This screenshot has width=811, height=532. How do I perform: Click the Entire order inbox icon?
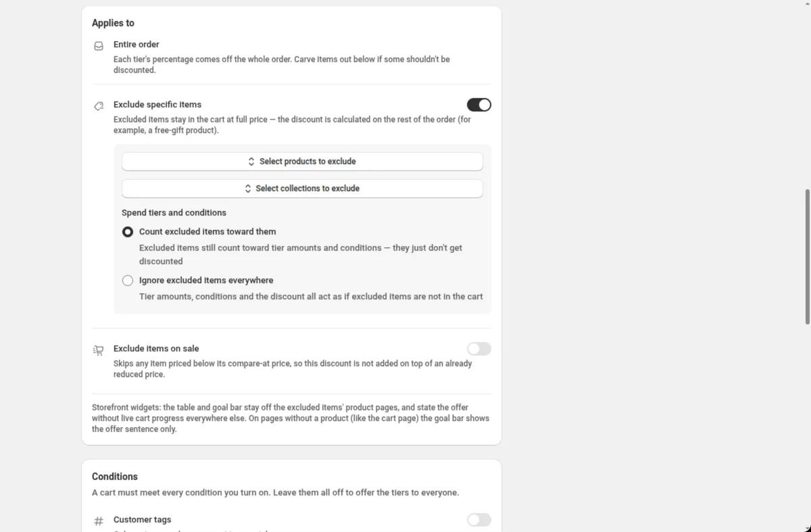pos(99,46)
